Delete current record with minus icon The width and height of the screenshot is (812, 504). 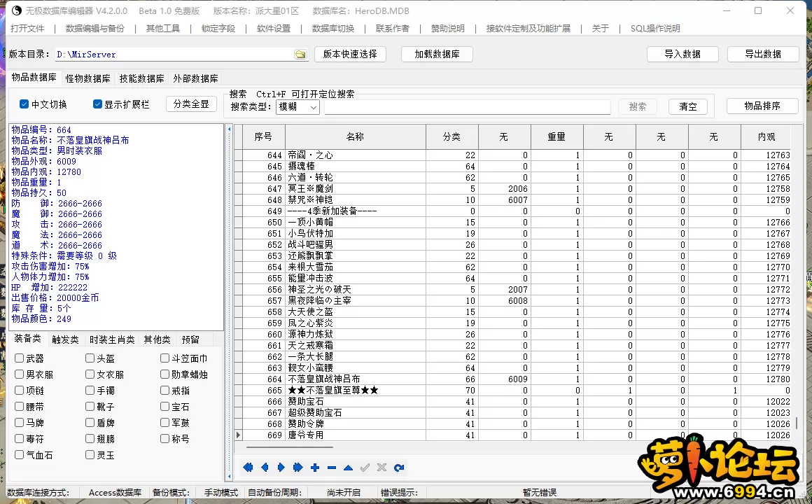click(331, 468)
